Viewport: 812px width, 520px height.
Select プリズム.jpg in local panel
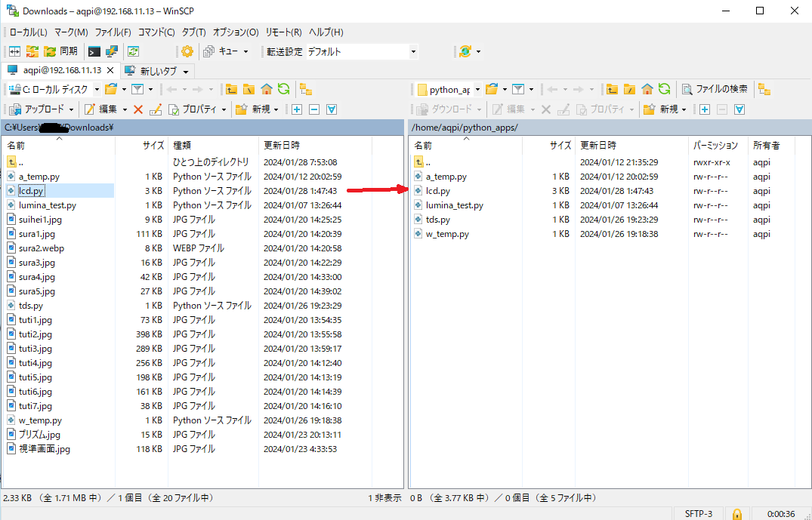tap(39, 435)
